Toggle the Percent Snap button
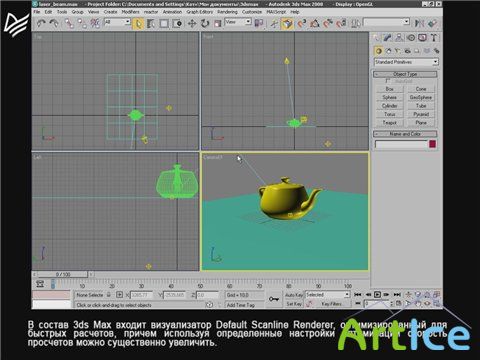 328,24
